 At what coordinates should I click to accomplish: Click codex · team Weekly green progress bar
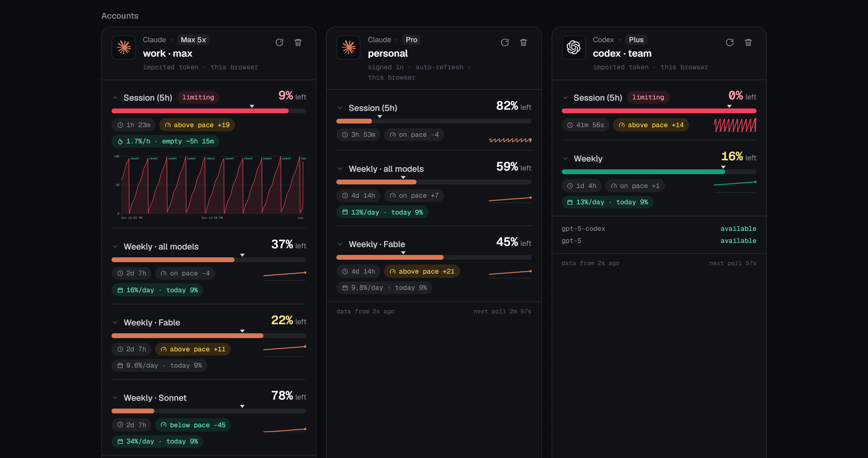click(x=659, y=172)
